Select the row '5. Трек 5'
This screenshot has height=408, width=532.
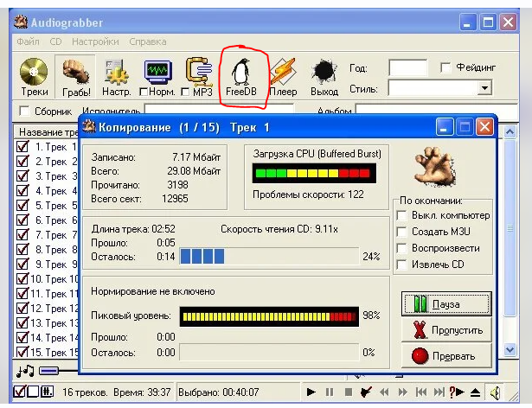(47, 206)
